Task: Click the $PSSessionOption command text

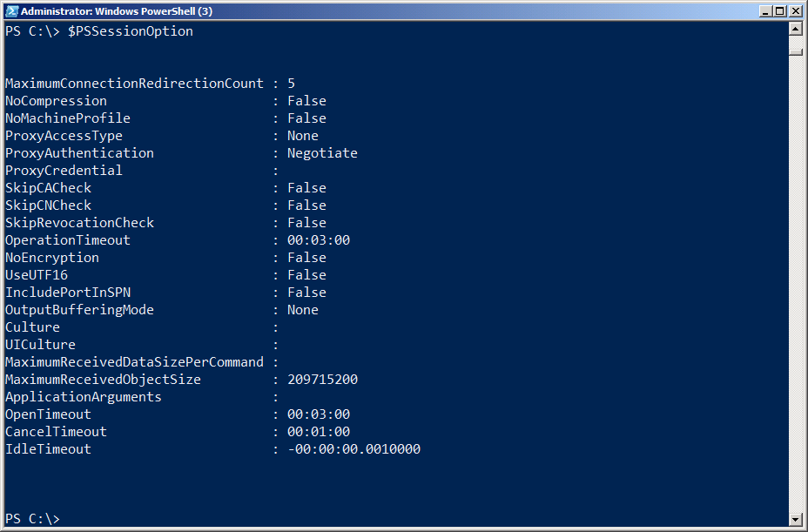Action: point(131,31)
